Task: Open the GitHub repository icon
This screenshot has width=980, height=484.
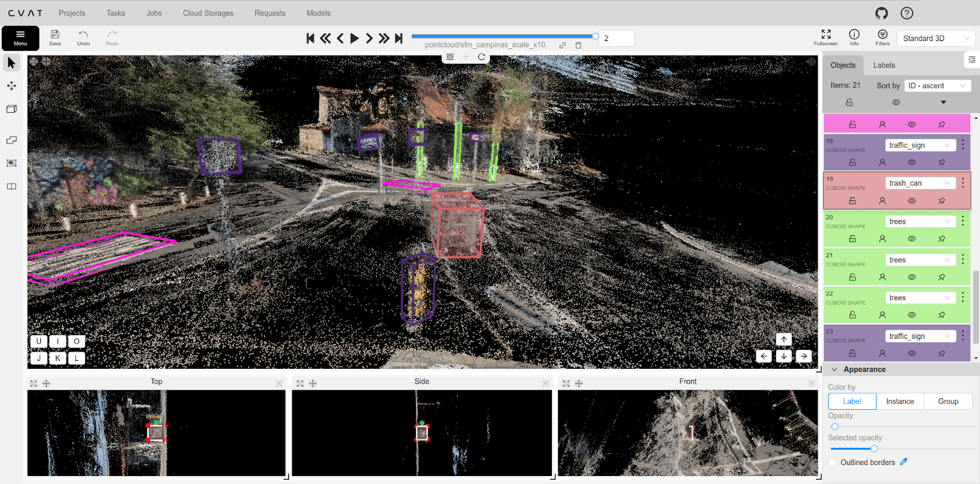Action: [x=881, y=13]
